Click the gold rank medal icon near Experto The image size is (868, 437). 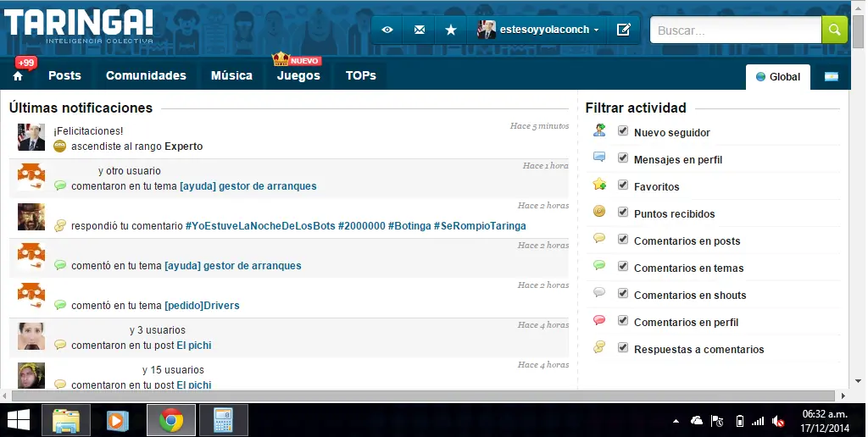click(x=60, y=146)
